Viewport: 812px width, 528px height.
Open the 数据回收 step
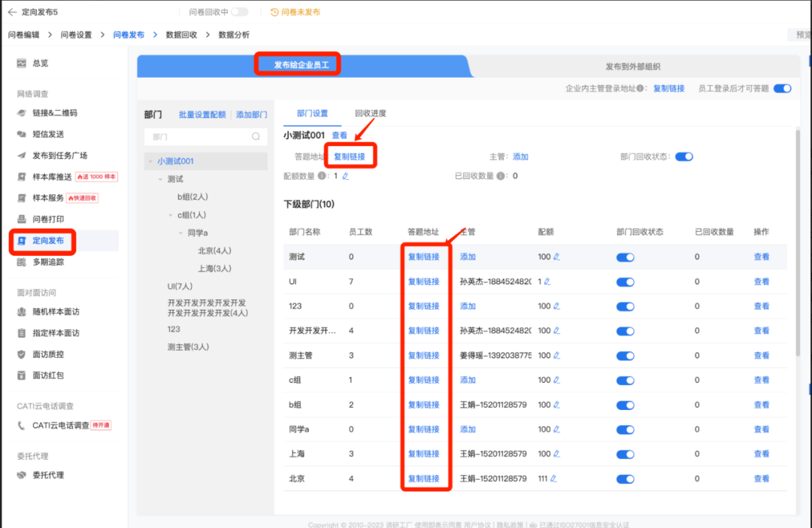(181, 35)
